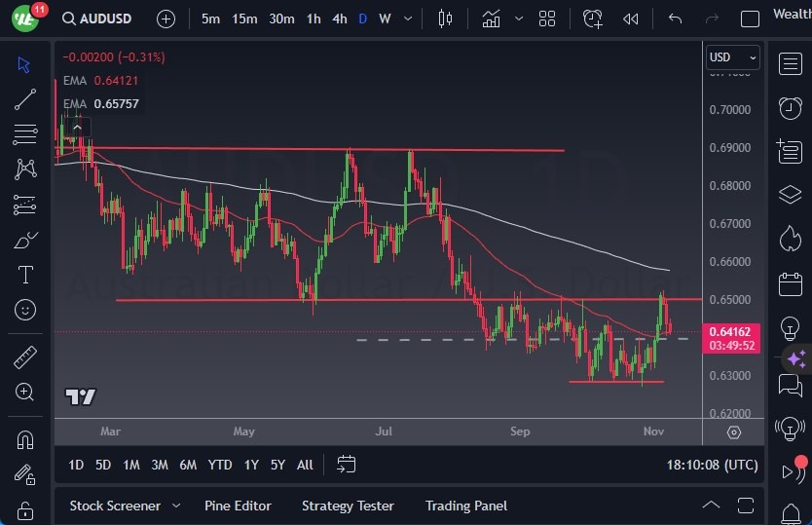
Task: Toggle the fullscreen checkbox at top right
Action: point(750,19)
